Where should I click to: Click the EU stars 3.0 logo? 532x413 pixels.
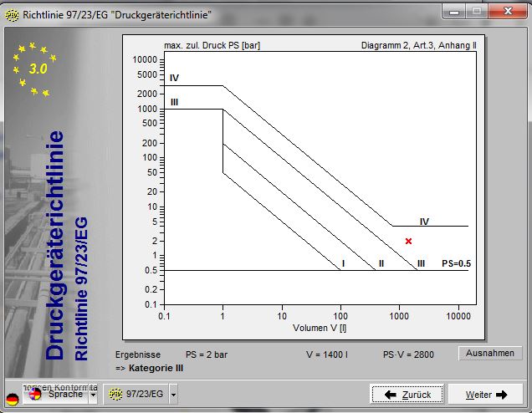(x=34, y=69)
